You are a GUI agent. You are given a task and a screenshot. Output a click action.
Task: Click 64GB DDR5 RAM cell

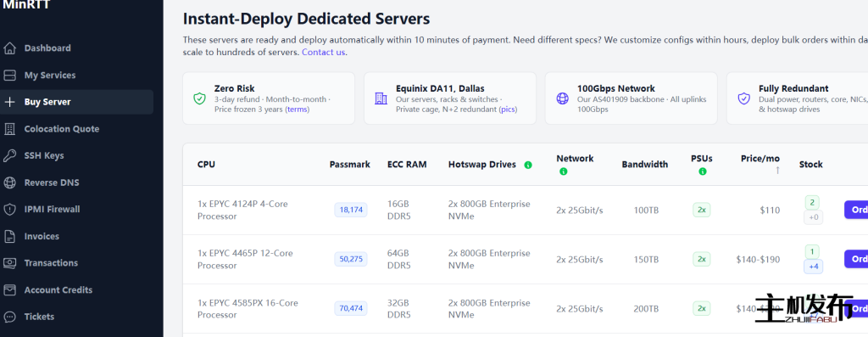(399, 260)
